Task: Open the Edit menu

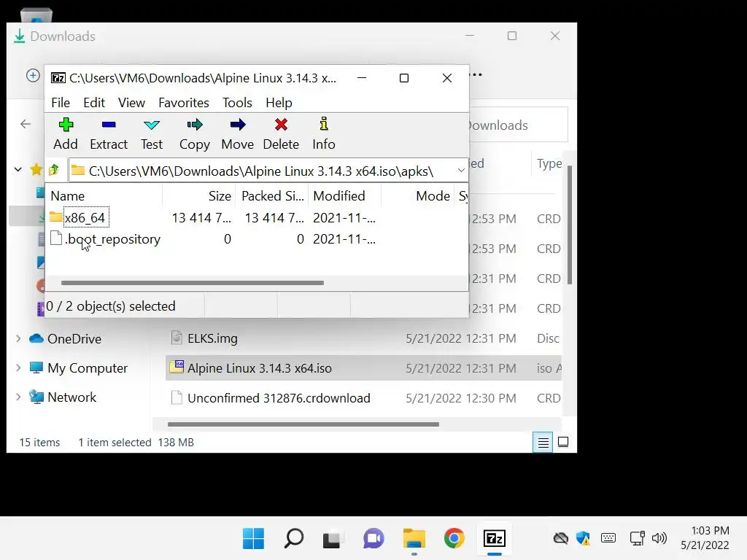Action: pos(94,103)
